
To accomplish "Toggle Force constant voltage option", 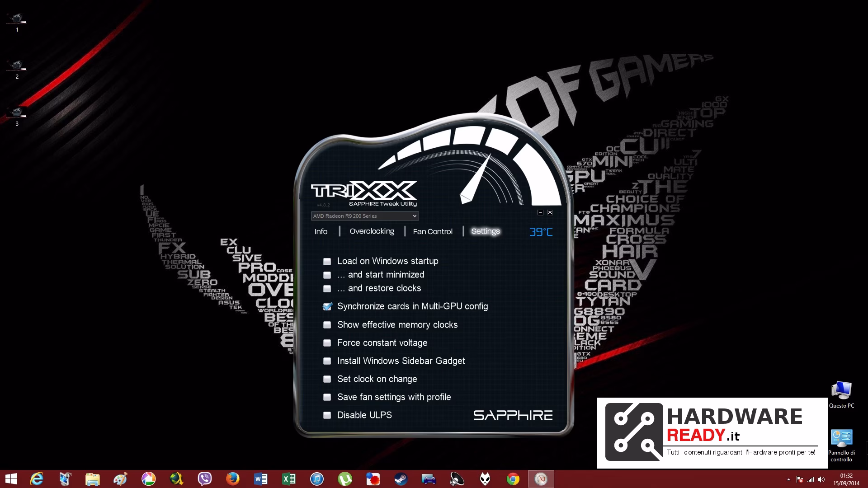I will pos(327,343).
